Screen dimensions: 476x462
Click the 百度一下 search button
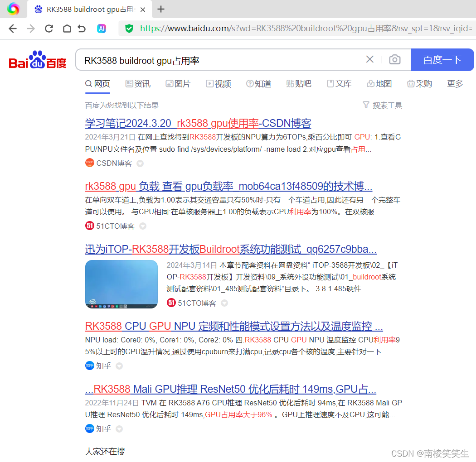pos(442,59)
